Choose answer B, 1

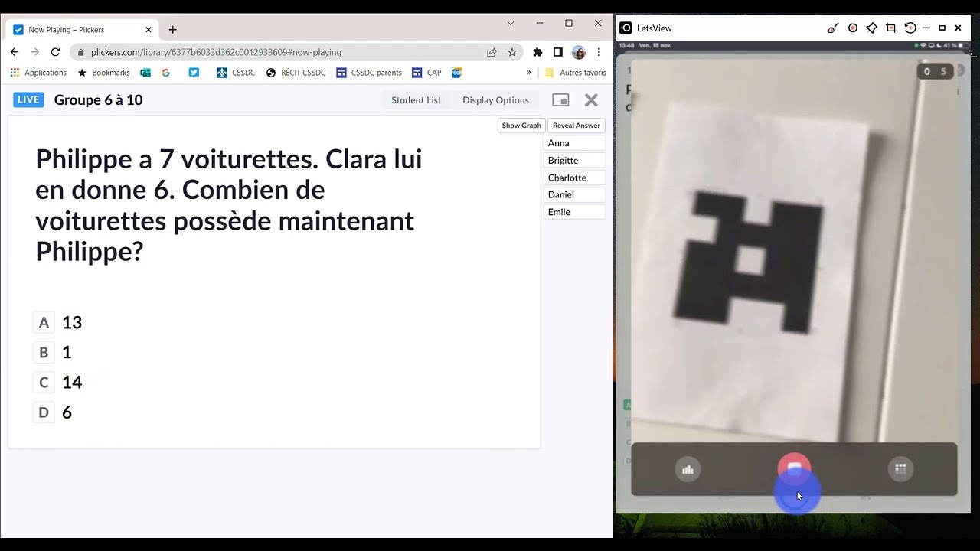pyautogui.click(x=53, y=352)
